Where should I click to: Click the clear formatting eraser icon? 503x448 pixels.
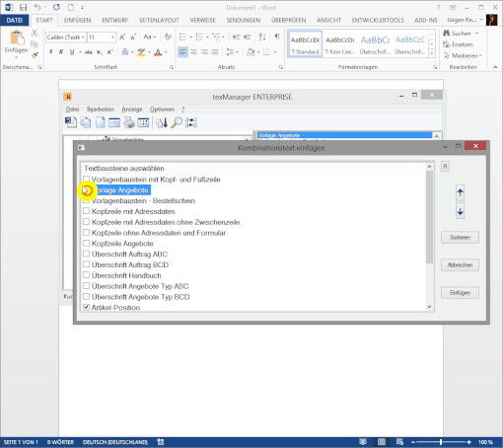tap(168, 37)
